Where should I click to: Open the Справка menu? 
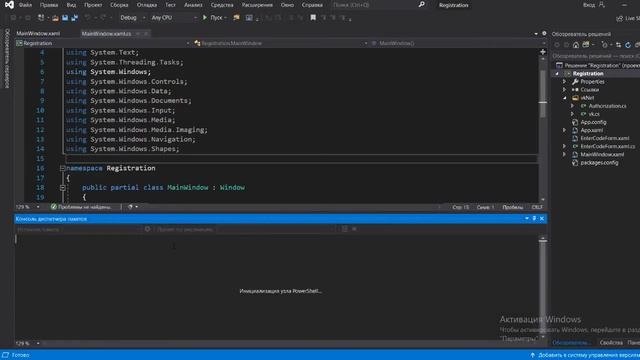(312, 5)
